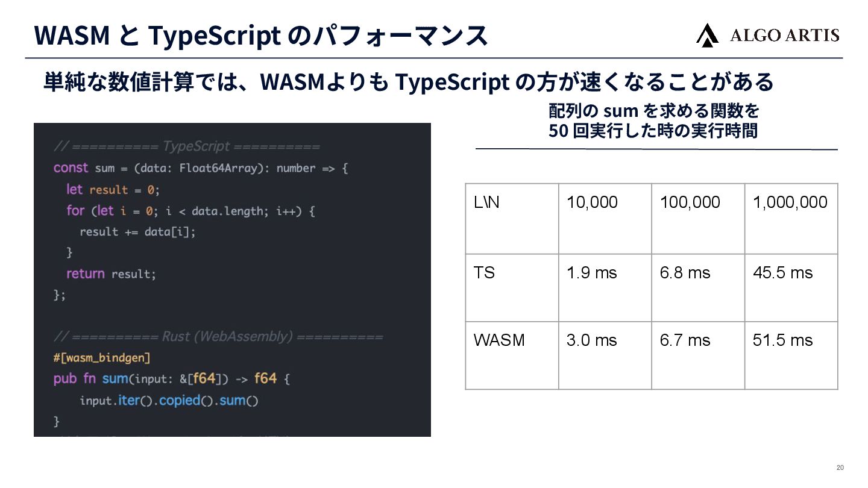Click the dark code snippet image

tap(232, 280)
